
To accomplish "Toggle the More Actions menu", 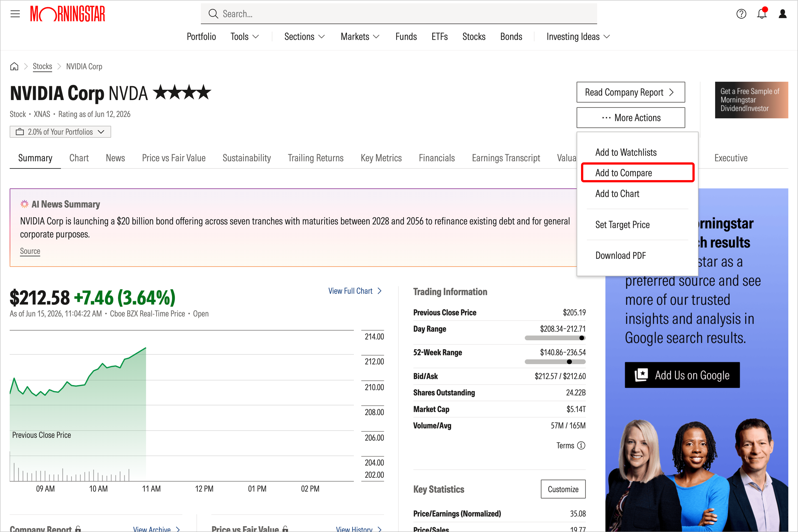I will (x=630, y=118).
